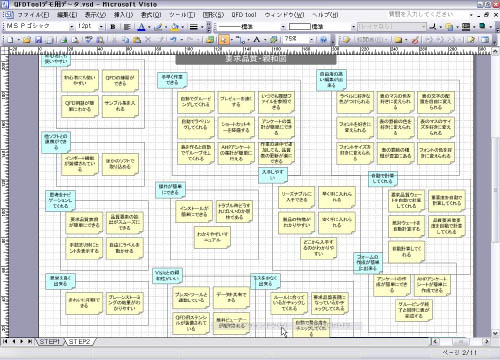The height and width of the screenshot is (360, 500).
Task: Toggle text alignment button next to bold
Action: 127,27
